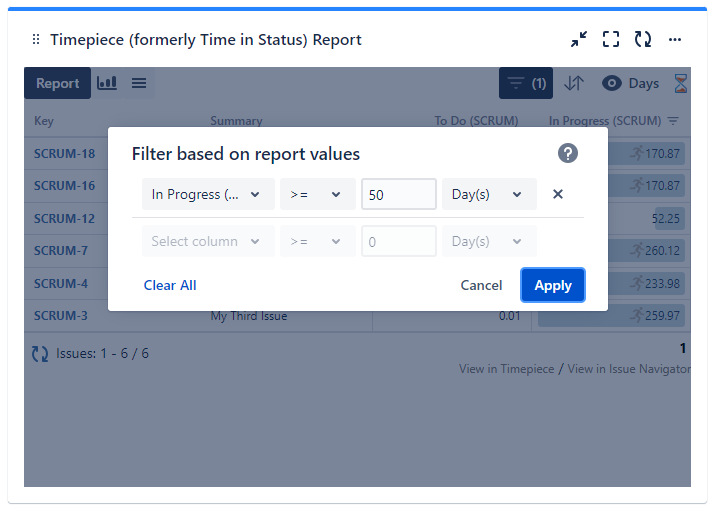Open the gadget more options menu

tap(675, 39)
